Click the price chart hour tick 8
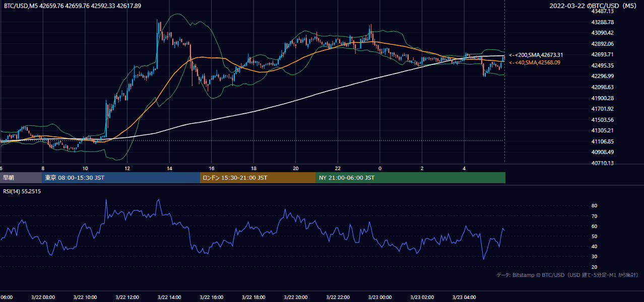 (43, 169)
